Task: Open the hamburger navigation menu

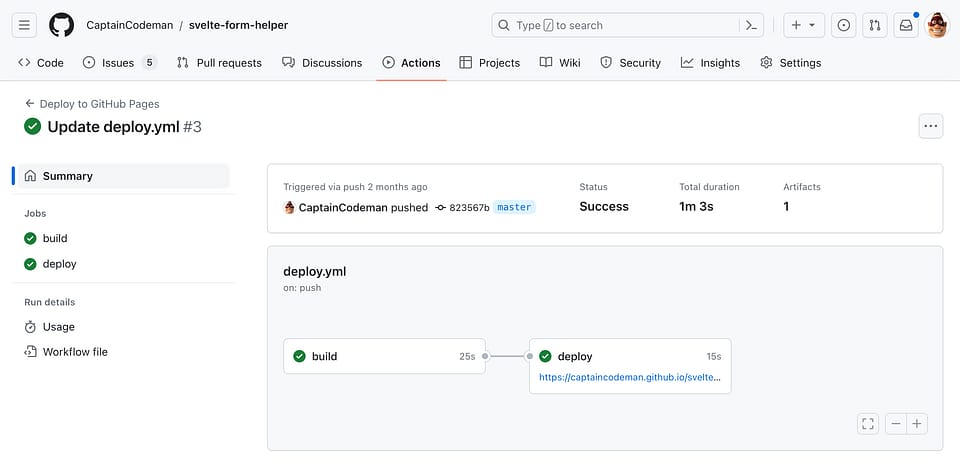Action: 25,25
